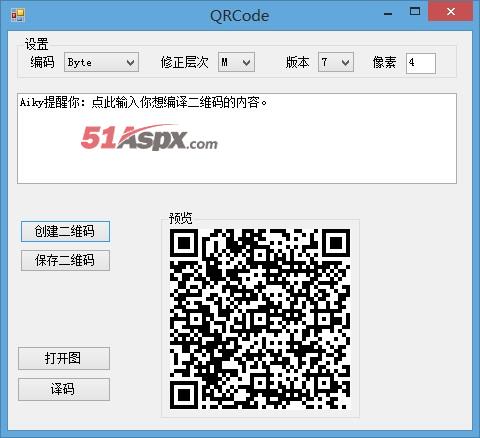Click the 保存二维码 button
This screenshot has width=480, height=438.
click(65, 260)
